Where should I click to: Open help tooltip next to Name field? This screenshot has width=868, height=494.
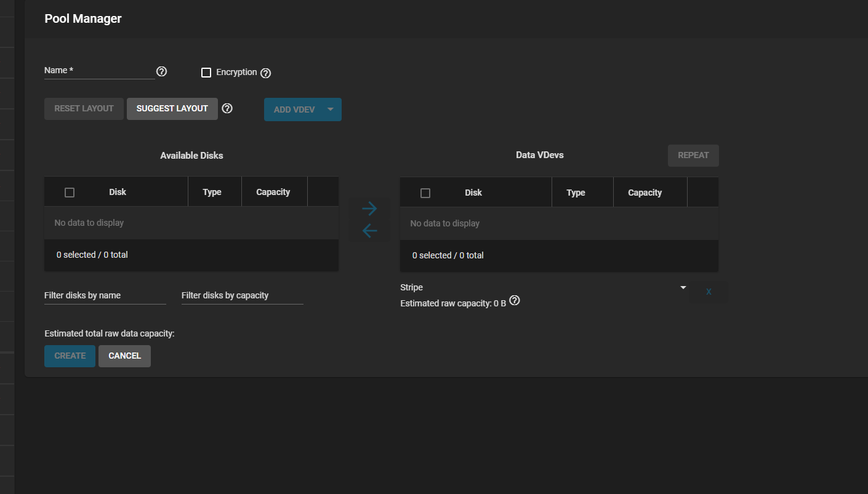point(162,71)
